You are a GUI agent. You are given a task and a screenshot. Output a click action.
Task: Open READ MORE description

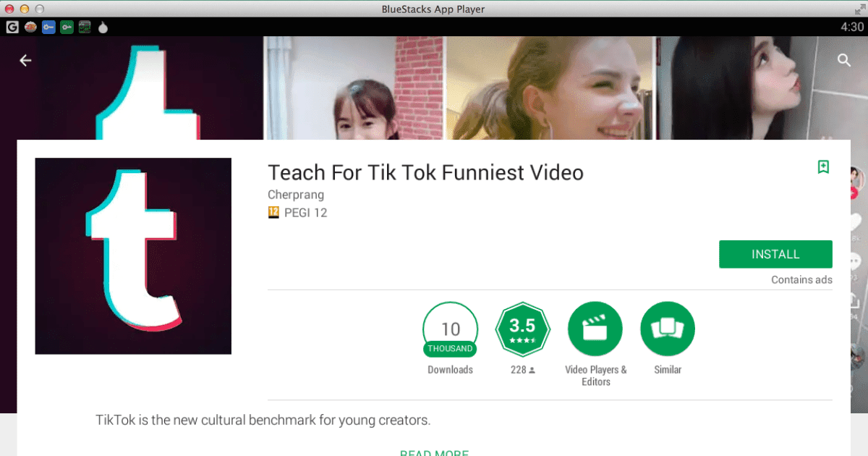(434, 452)
